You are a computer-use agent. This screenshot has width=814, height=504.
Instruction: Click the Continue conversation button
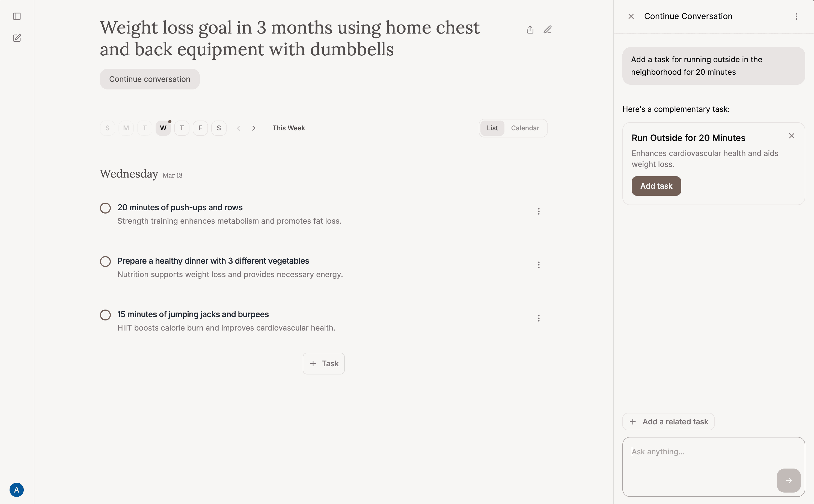coord(150,79)
